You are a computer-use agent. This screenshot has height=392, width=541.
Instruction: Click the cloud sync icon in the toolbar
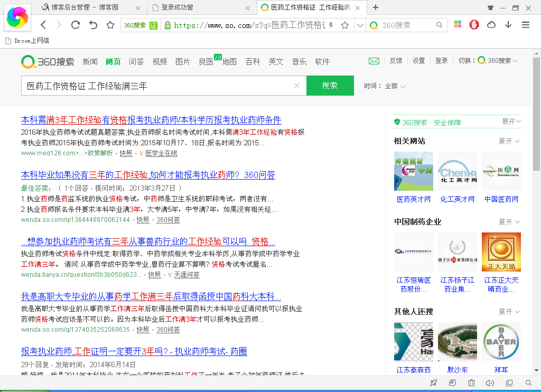click(x=491, y=24)
